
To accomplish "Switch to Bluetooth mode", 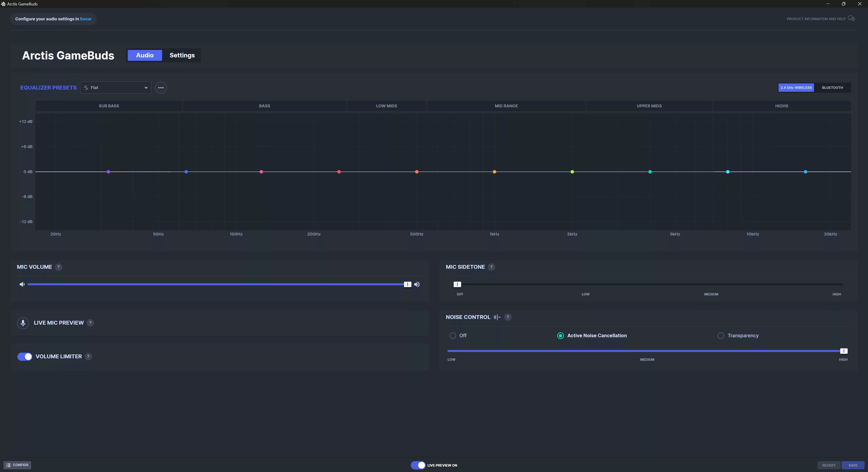I will click(832, 87).
